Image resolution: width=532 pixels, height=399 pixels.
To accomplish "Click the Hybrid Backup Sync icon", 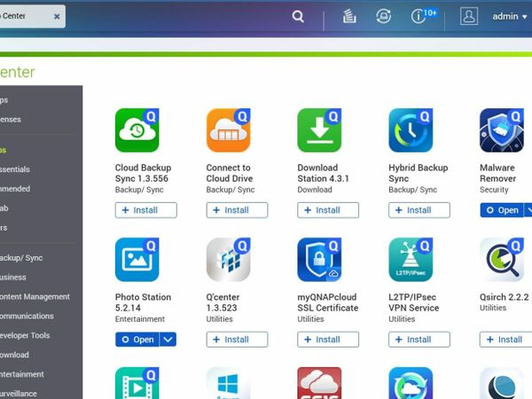I will tap(411, 130).
